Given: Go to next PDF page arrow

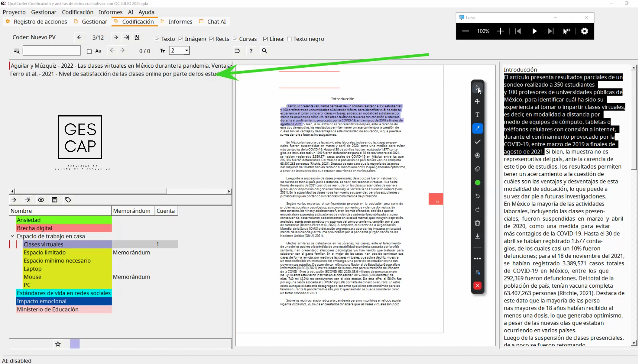Looking at the screenshot, I should coord(116,38).
